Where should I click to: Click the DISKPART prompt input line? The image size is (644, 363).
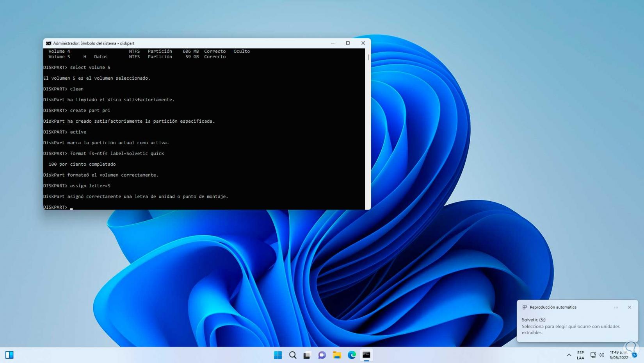coord(156,207)
